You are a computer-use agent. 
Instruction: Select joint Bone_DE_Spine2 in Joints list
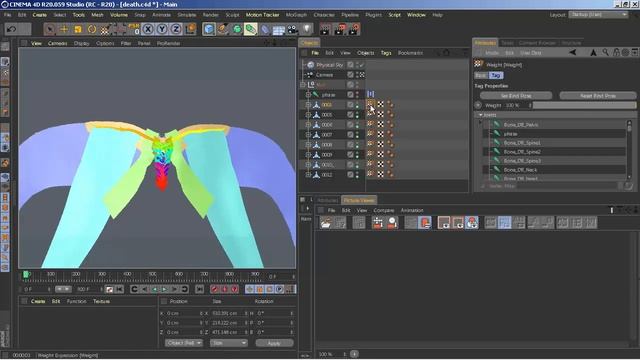point(522,152)
